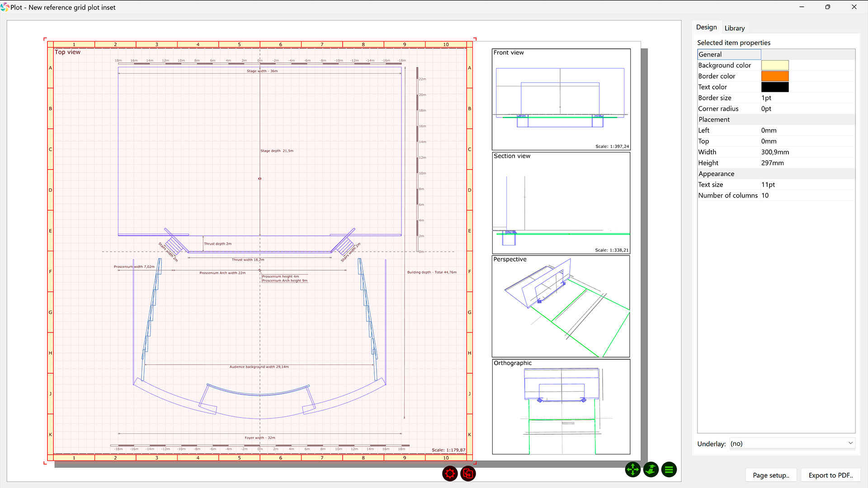Screen dimensions: 868x488
Task: Select the Front view inset
Action: 561,99
